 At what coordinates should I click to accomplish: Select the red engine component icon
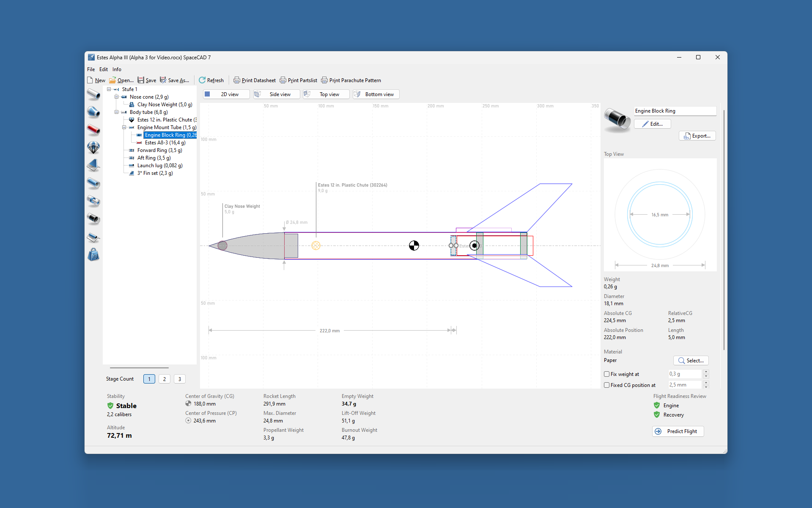coord(93,130)
